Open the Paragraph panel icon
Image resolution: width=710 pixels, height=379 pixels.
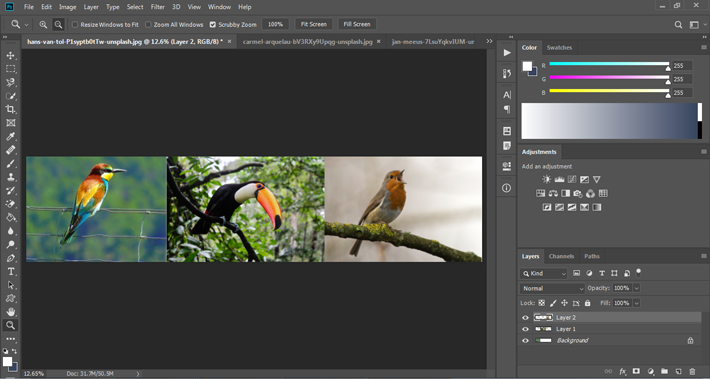coord(507,109)
